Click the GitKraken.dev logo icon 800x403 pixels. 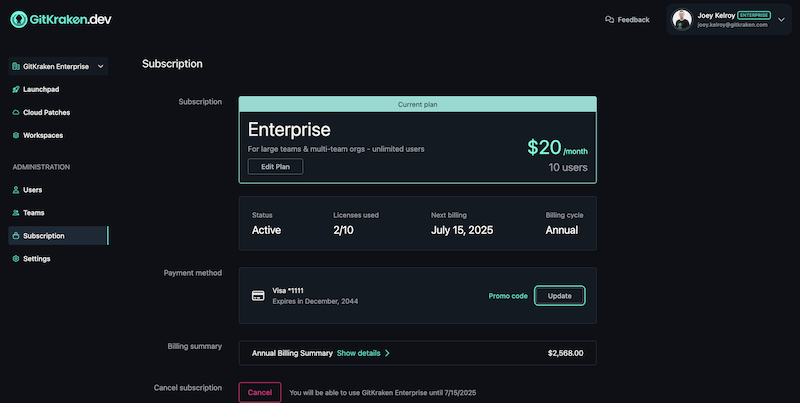click(19, 19)
